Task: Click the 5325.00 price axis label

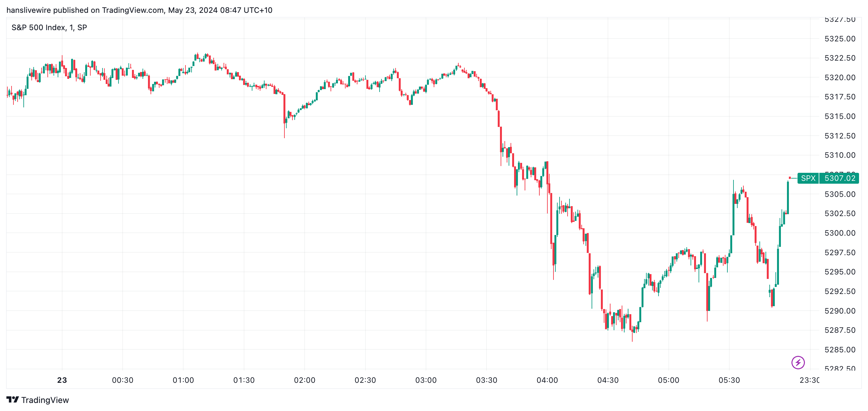Action: [840, 39]
